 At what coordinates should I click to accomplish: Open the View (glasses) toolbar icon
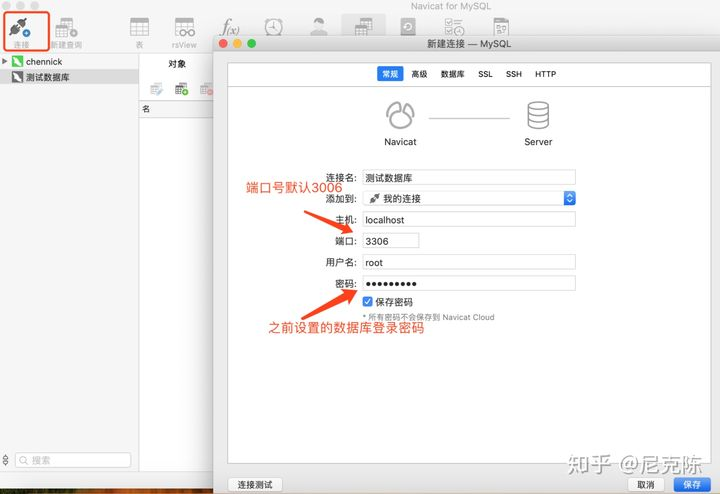184,27
